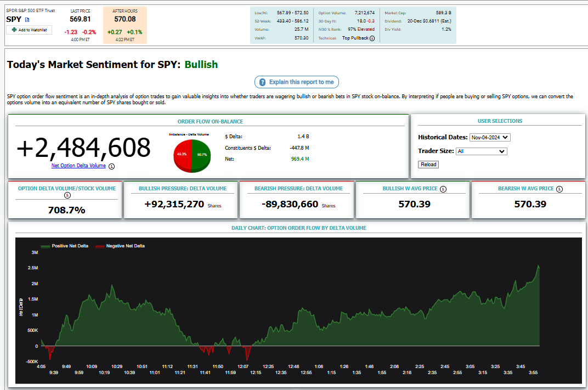Viewport: 588px width, 390px height.
Task: Click the IV30 % Rank value 97% Elevated
Action: pyautogui.click(x=361, y=29)
